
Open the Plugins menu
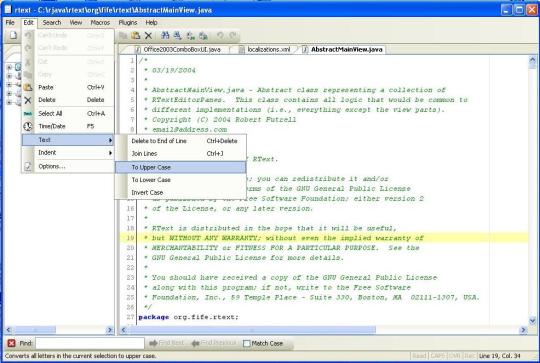tap(128, 23)
